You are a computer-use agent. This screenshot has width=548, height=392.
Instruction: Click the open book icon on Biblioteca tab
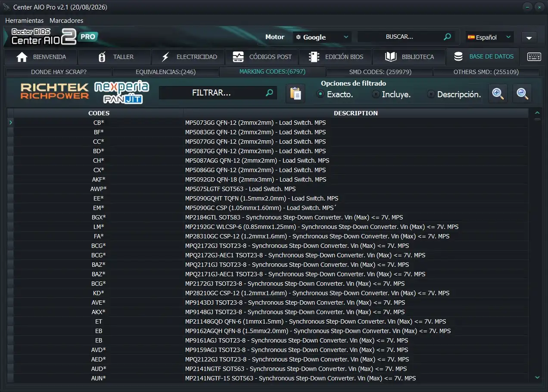pos(391,57)
